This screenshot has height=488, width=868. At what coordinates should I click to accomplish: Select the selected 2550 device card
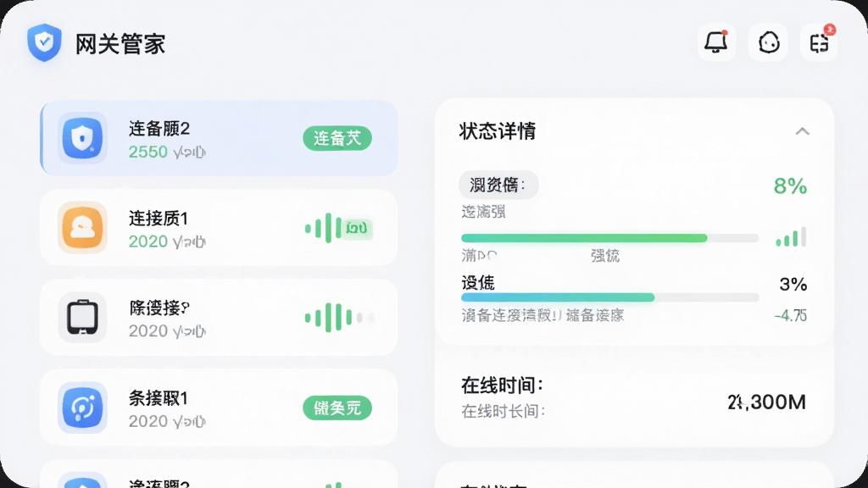(220, 138)
